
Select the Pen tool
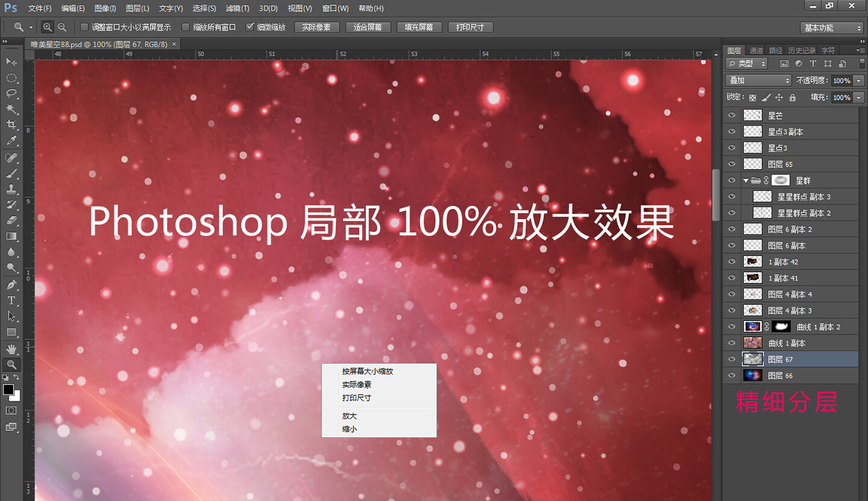click(x=11, y=285)
